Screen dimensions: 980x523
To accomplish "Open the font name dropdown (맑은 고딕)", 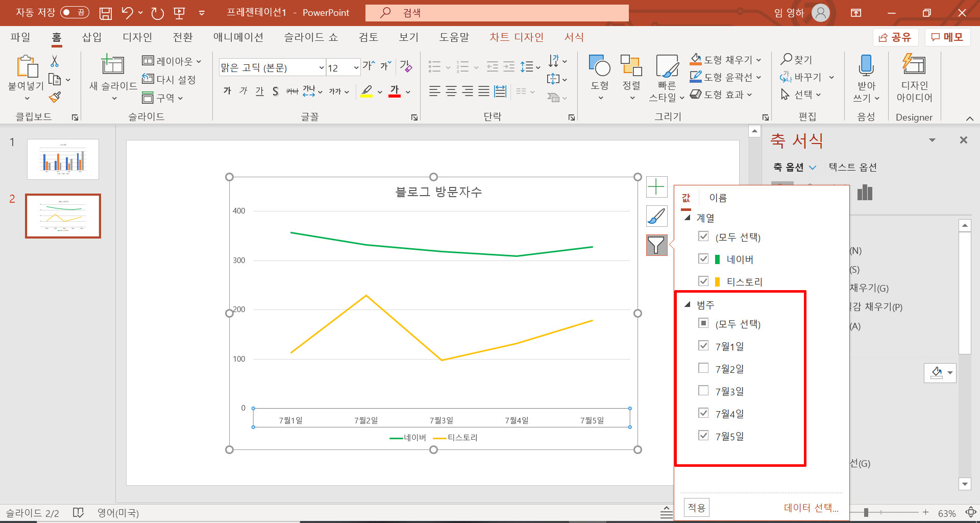I will pyautogui.click(x=322, y=68).
